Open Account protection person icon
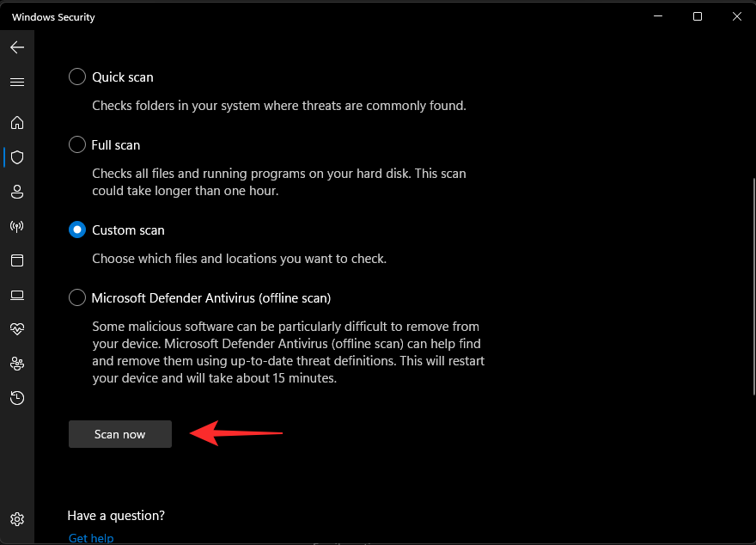This screenshot has height=545, width=756. click(17, 192)
